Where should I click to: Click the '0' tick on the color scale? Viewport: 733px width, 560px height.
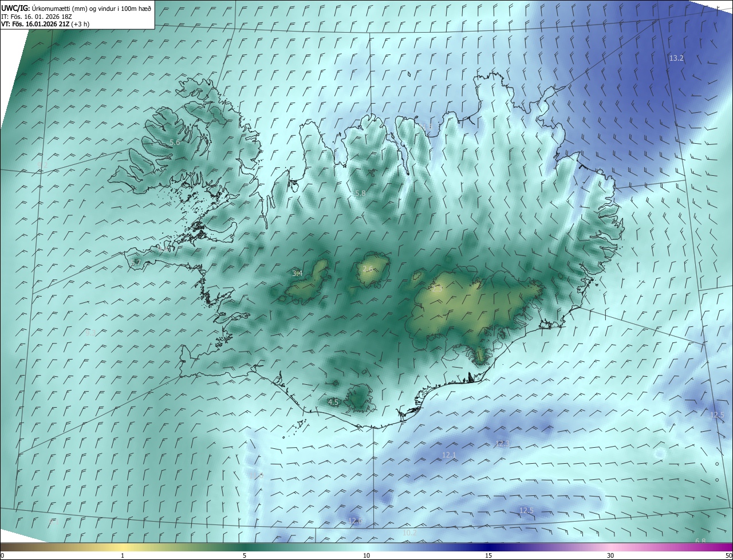(x=2, y=555)
